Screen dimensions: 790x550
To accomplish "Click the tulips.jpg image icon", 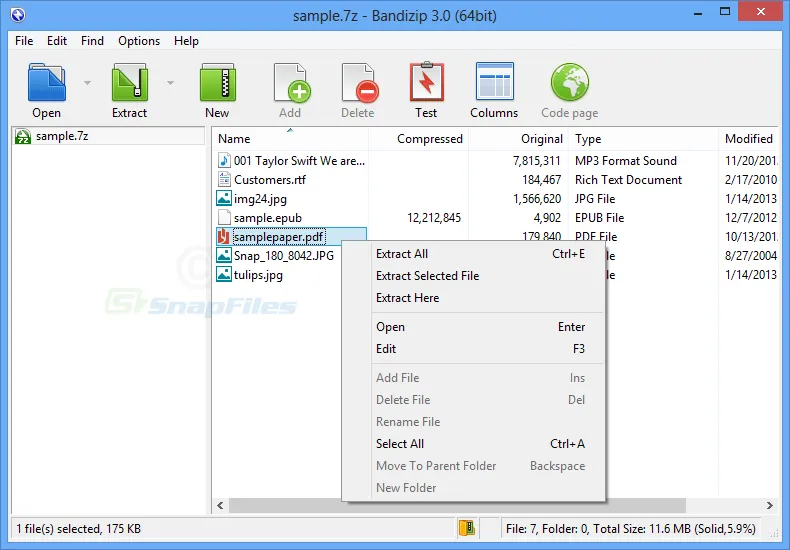I will pos(224,274).
